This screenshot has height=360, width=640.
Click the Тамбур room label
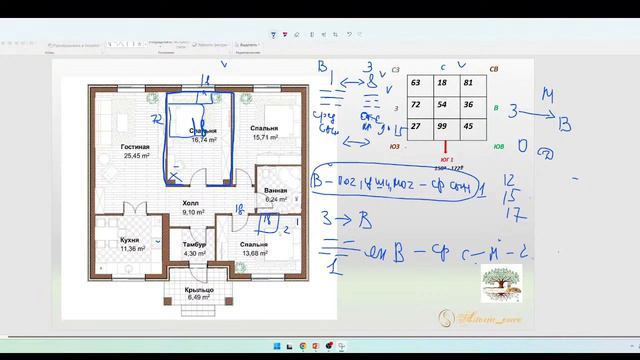[x=194, y=244]
